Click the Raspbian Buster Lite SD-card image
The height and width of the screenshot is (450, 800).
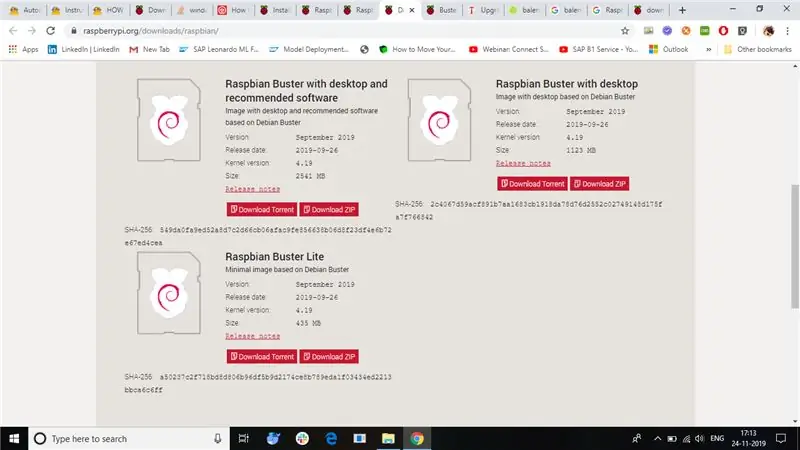[x=169, y=293]
